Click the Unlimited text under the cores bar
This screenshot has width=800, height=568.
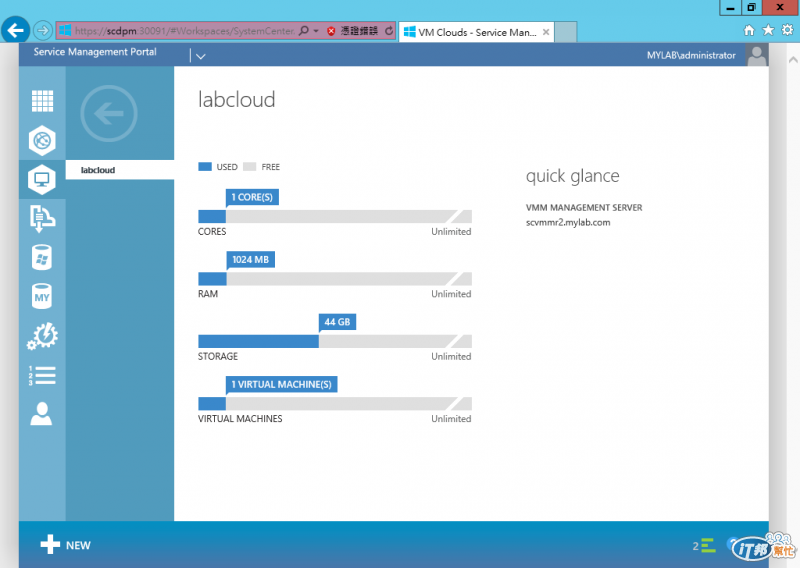[x=451, y=232]
